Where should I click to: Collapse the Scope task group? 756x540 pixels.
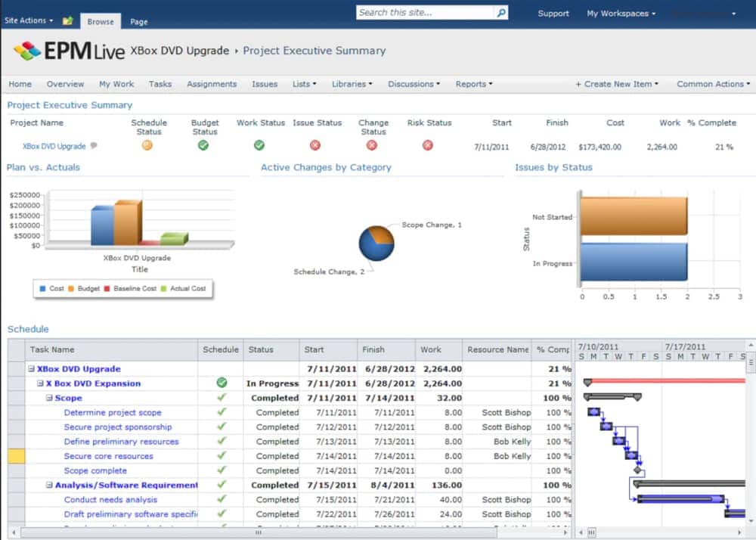click(49, 398)
